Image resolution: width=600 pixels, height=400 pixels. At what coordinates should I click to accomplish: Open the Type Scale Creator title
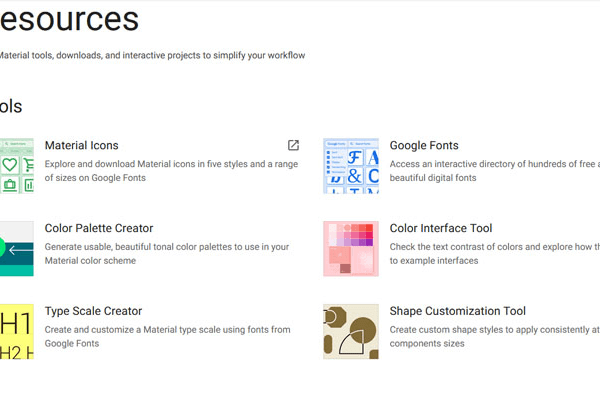pos(93,311)
